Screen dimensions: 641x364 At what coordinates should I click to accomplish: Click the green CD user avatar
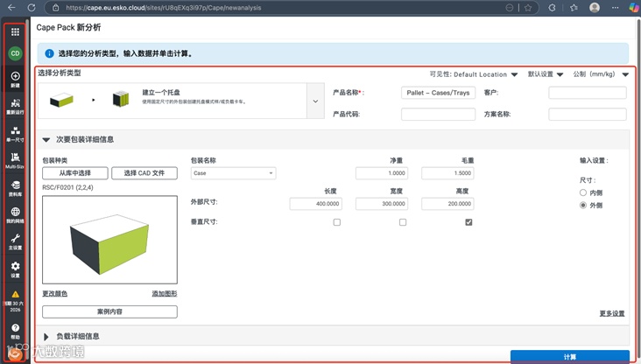[x=15, y=53]
